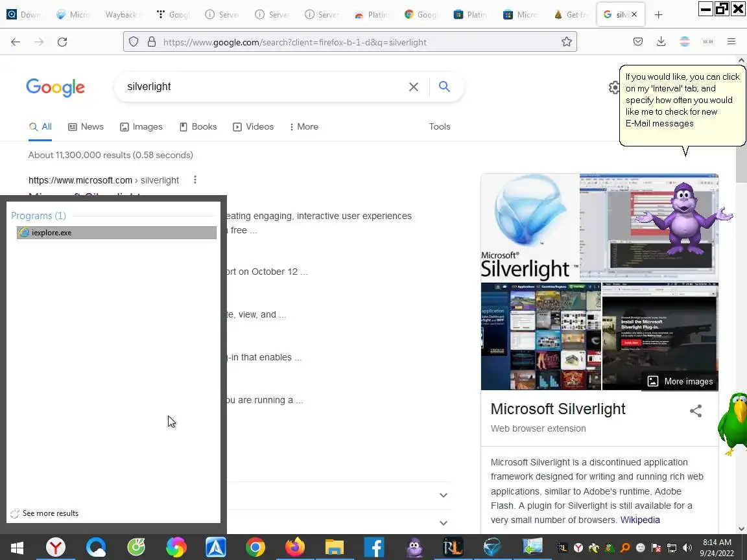Open Google settings gear icon
This screenshot has width=747, height=560.
coord(613,87)
